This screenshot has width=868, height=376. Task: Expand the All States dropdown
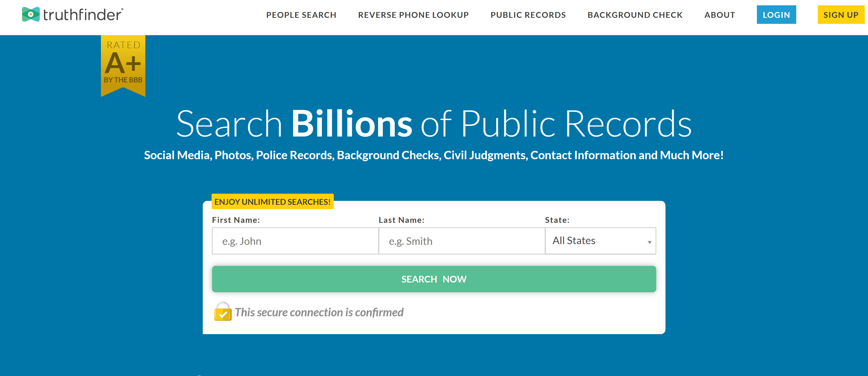(600, 241)
